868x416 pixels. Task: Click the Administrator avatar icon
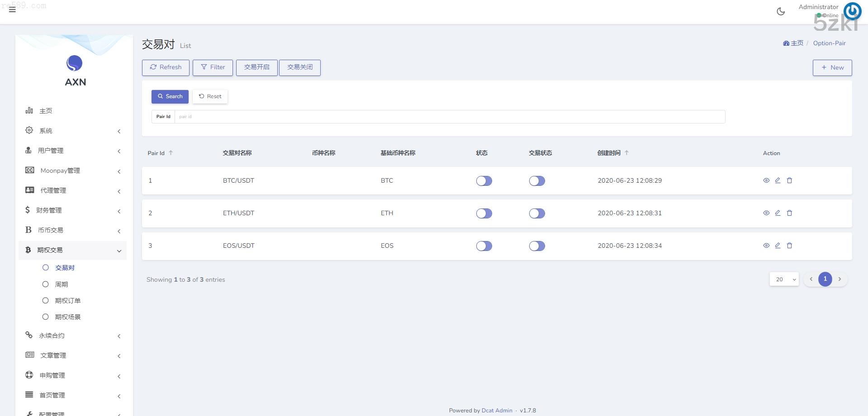point(852,11)
